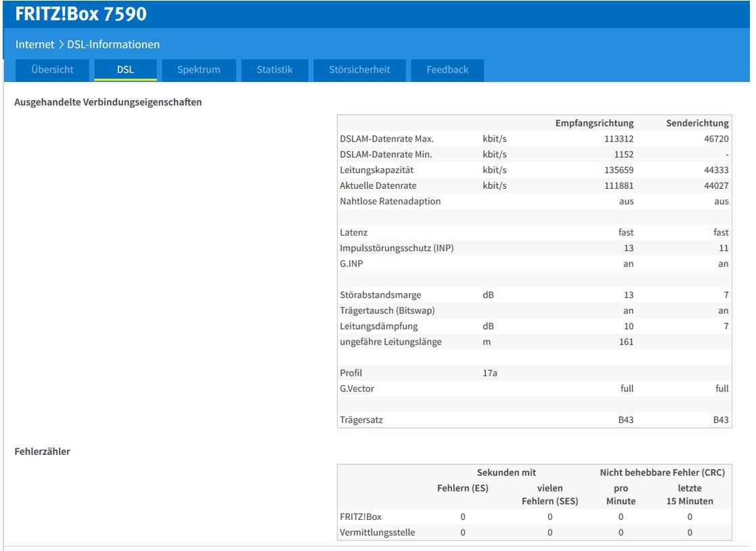Click the ungefähre Leitungslänge label
The height and width of the screenshot is (551, 756).
click(391, 342)
